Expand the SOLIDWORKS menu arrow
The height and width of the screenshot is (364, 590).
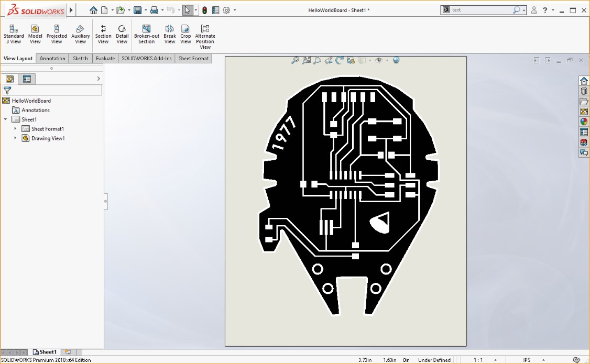pos(71,10)
